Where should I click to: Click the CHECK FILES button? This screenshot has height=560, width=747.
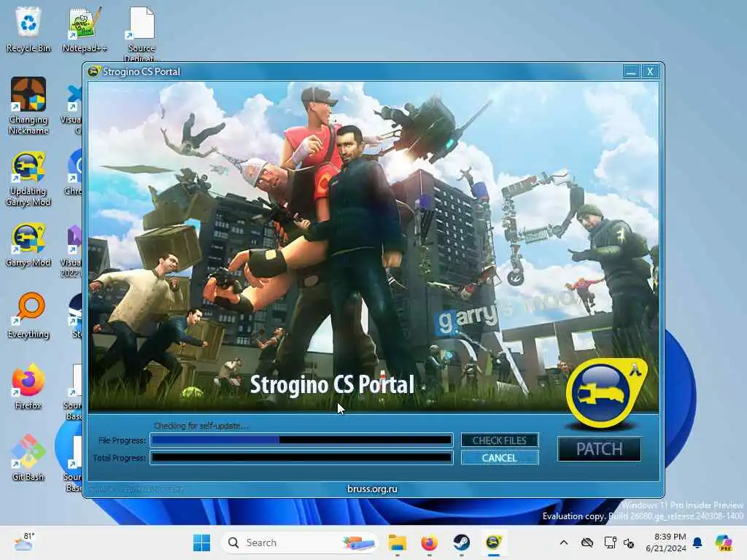pyautogui.click(x=499, y=440)
